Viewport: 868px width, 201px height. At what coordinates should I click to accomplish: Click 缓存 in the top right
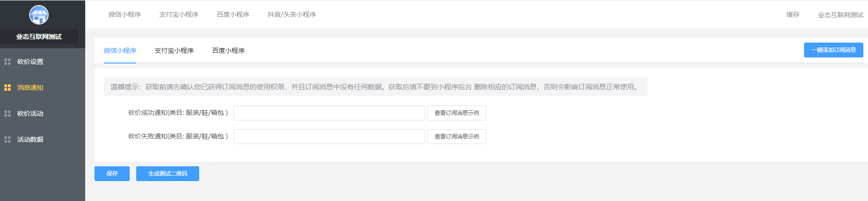pos(793,14)
